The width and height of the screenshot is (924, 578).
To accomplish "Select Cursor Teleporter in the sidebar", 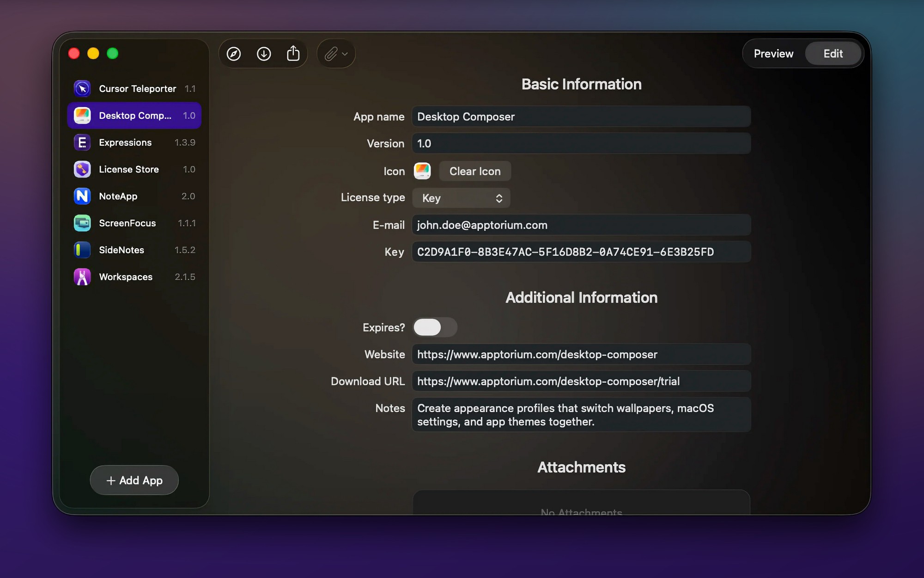I will point(134,88).
